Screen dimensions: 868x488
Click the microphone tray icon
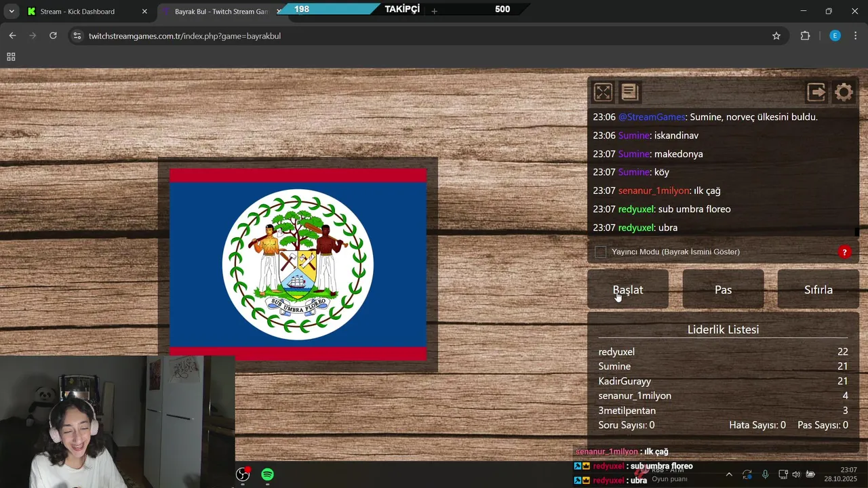click(765, 474)
